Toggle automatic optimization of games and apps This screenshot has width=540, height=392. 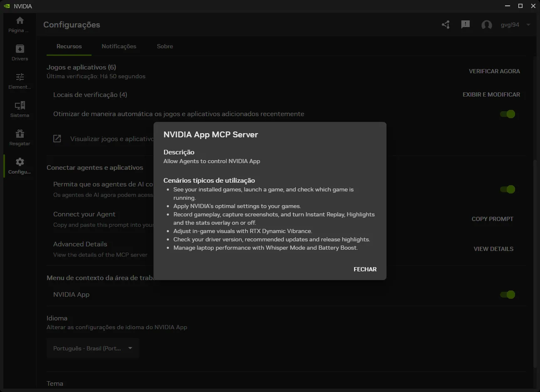(x=508, y=114)
